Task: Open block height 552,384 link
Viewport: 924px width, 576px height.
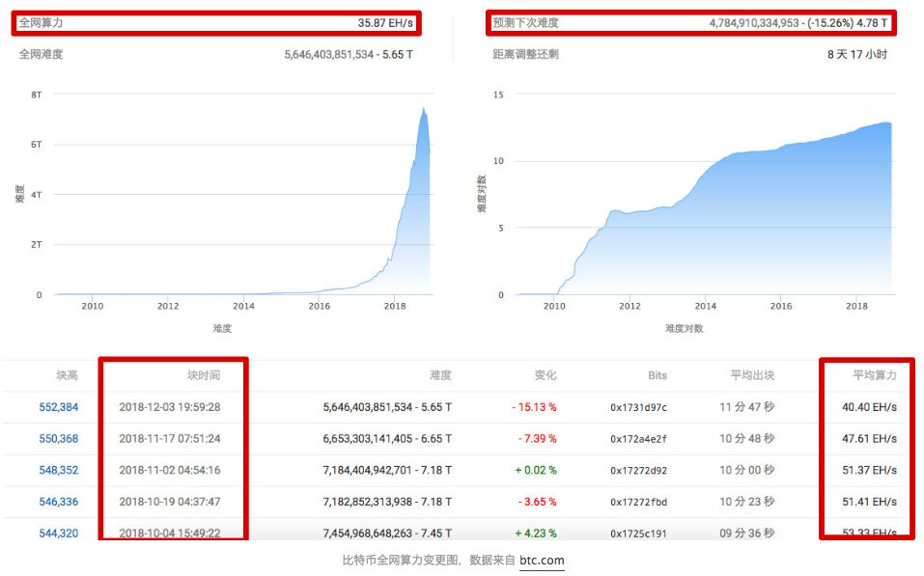Action: coord(58,407)
